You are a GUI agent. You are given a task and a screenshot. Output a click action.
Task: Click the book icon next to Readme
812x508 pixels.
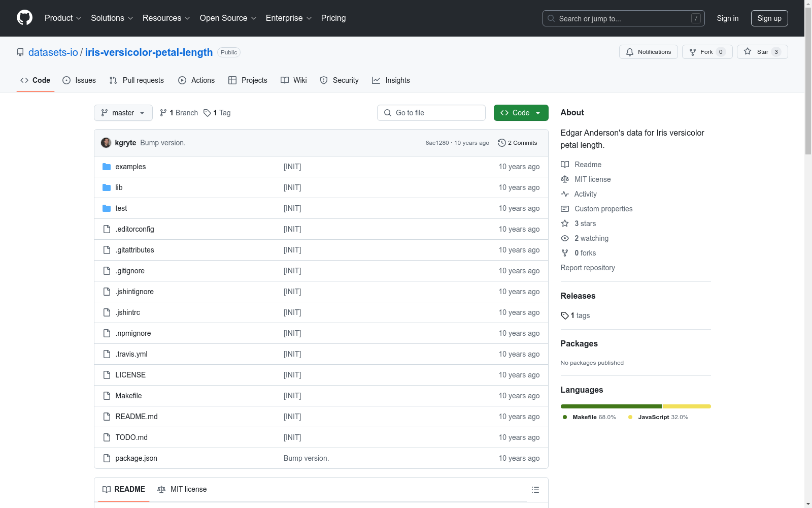click(x=565, y=165)
